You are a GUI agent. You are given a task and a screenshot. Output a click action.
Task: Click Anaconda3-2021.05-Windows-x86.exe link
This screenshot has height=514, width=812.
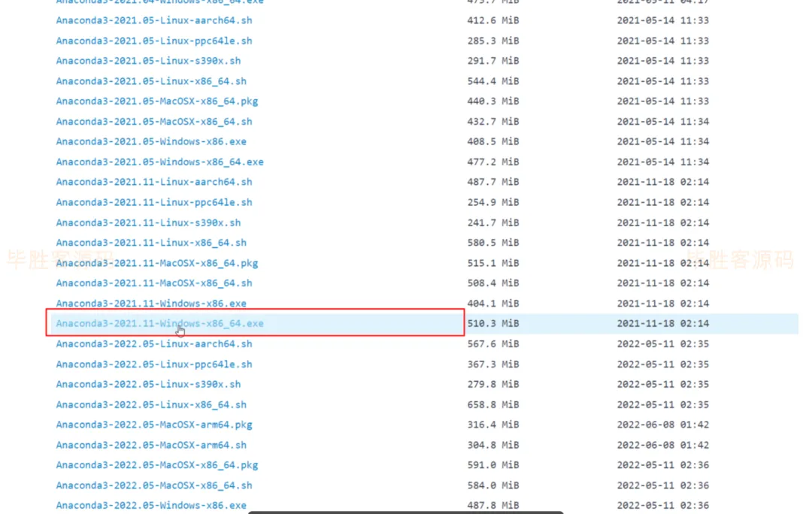[151, 142]
